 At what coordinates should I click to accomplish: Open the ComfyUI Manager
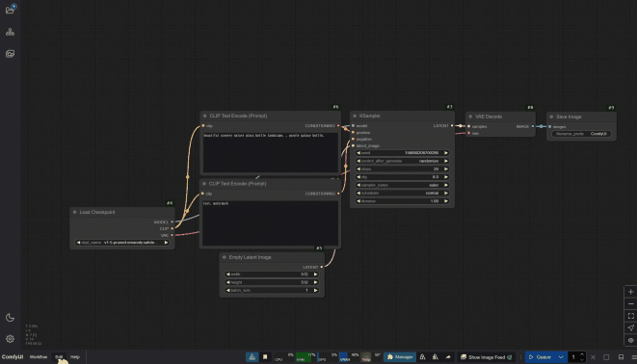[x=400, y=357]
